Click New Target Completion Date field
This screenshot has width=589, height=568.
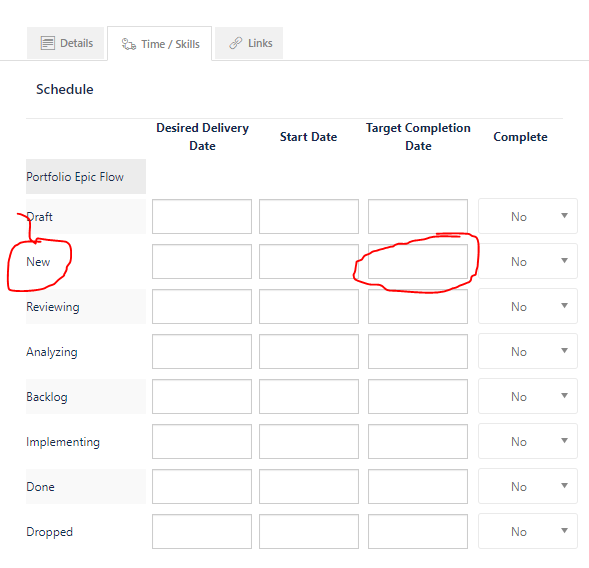pyautogui.click(x=418, y=261)
